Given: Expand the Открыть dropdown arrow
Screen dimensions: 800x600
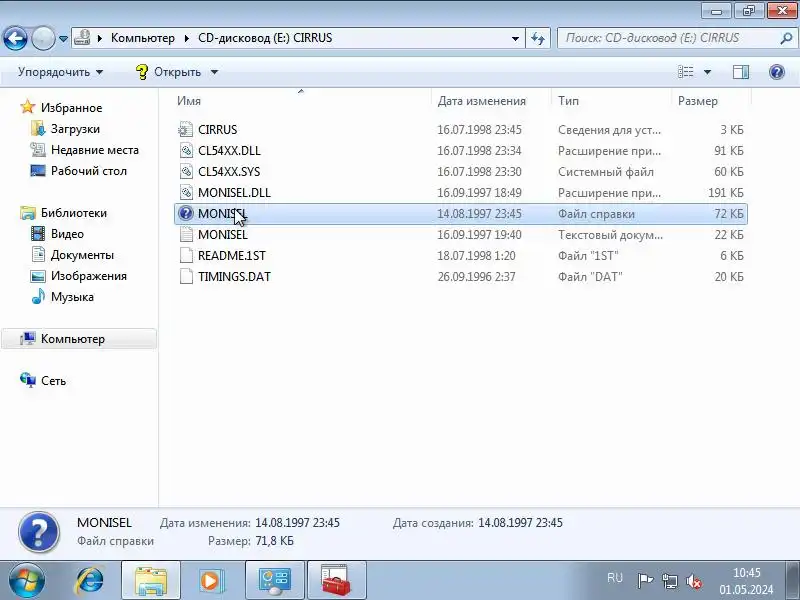Looking at the screenshot, I should coord(214,72).
